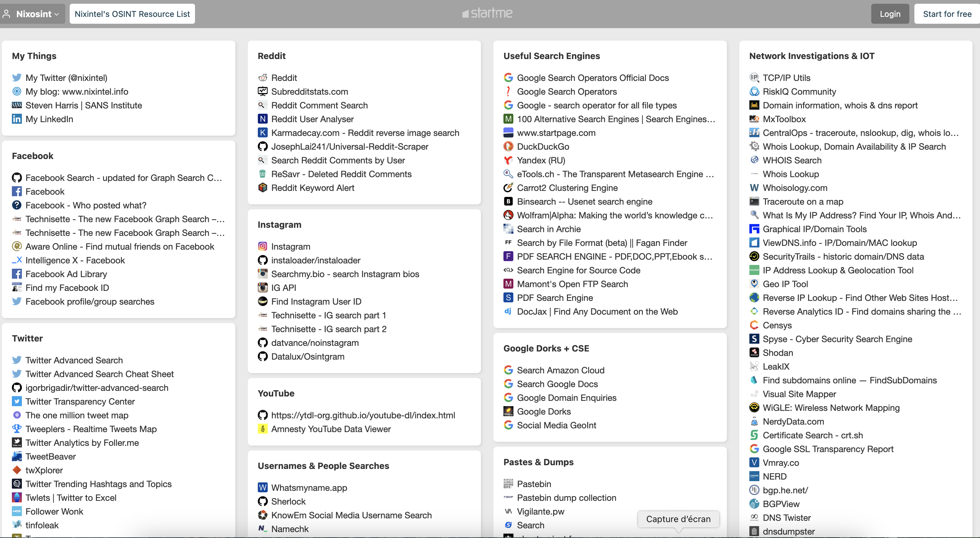Open the Pastebin dump collection link

pyautogui.click(x=566, y=498)
